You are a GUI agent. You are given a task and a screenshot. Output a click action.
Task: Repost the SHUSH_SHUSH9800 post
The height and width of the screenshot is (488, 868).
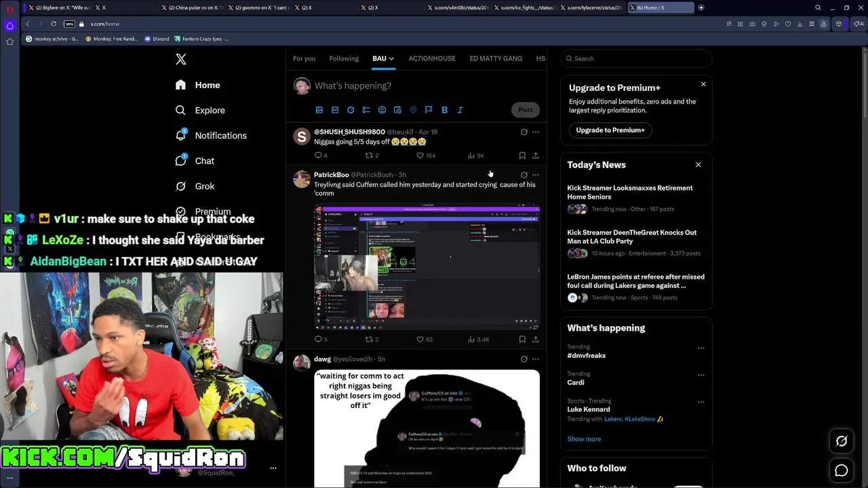pos(372,155)
